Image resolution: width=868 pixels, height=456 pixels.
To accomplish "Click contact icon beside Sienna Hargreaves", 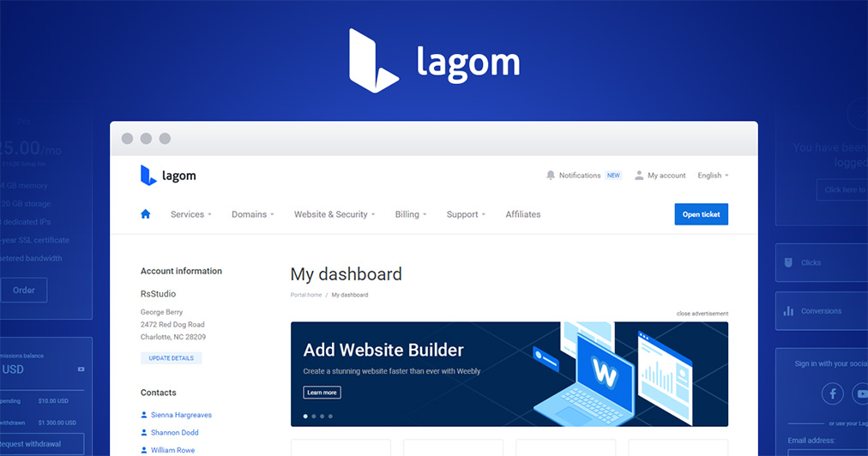I will (144, 415).
